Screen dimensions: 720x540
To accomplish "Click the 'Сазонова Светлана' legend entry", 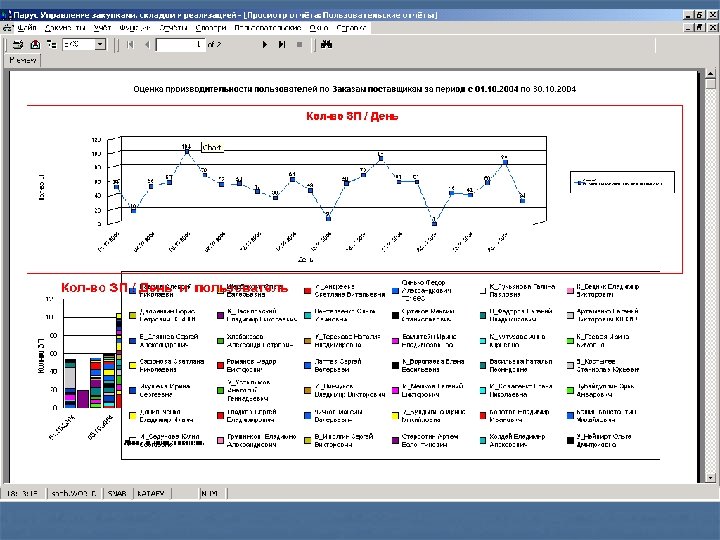I will click(167, 366).
